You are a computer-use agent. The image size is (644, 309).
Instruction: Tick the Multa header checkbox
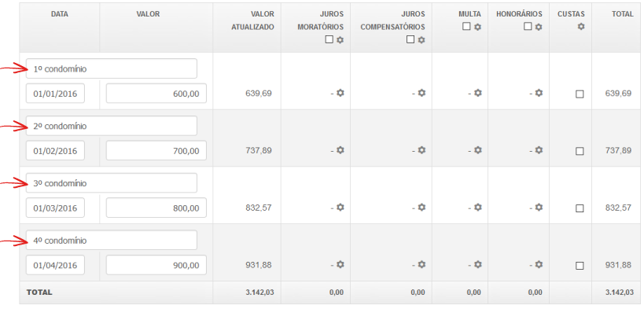coord(466,26)
